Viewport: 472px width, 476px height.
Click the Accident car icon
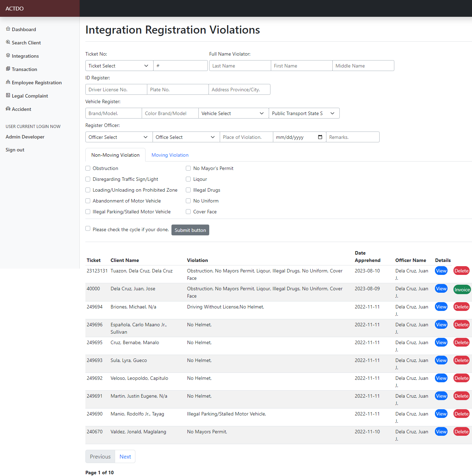coord(8,109)
